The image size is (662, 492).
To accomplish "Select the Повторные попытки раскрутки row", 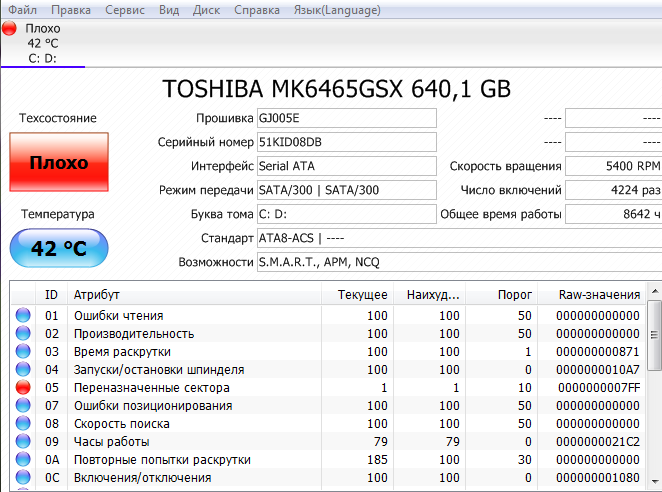I will coord(328,459).
